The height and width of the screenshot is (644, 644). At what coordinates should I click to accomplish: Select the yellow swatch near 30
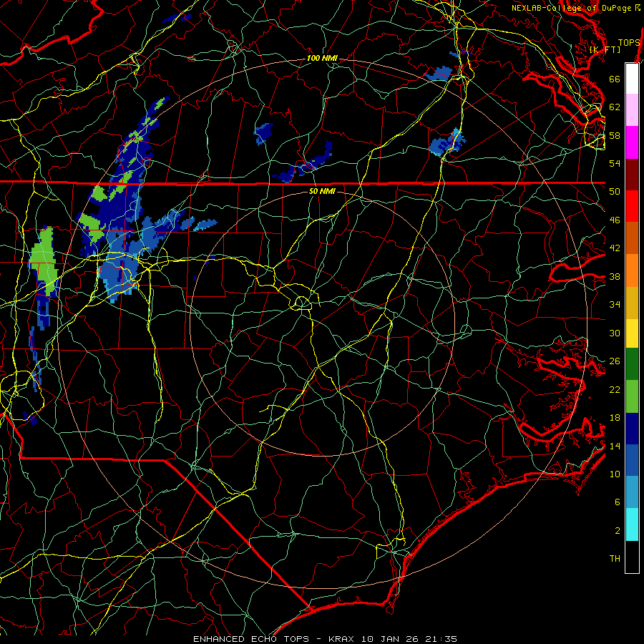[x=632, y=333]
